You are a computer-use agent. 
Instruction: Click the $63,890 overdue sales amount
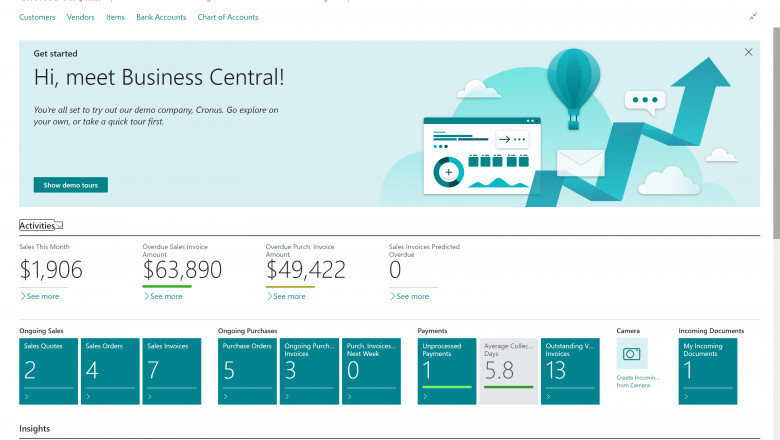pyautogui.click(x=182, y=270)
